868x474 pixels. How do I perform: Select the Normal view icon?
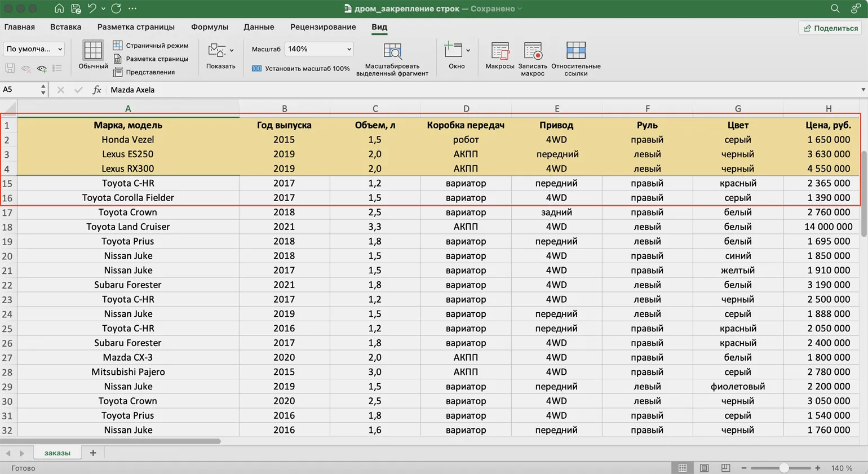coord(93,51)
